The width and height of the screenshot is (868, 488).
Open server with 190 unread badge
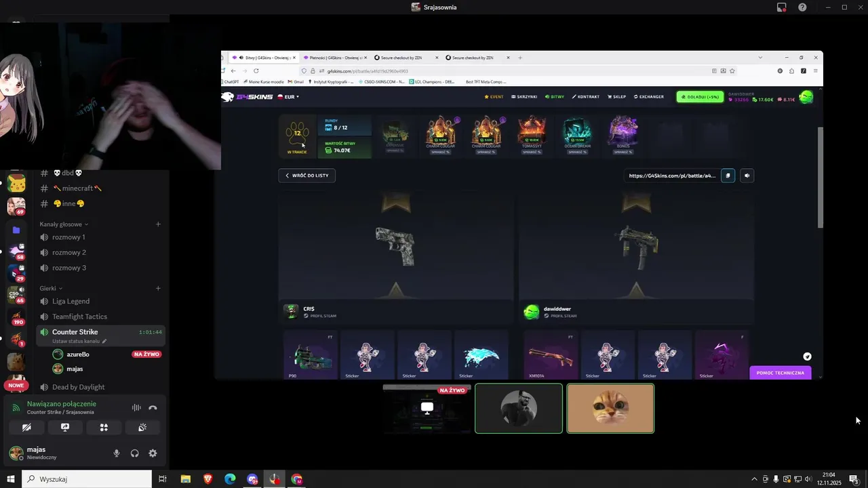(16, 317)
